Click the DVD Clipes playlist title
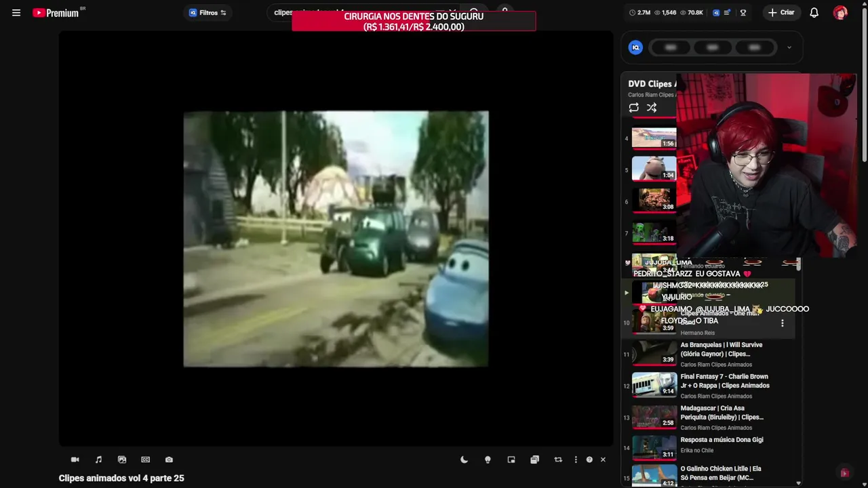 coord(652,84)
